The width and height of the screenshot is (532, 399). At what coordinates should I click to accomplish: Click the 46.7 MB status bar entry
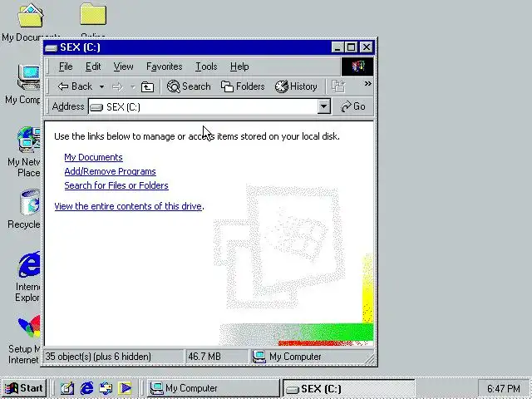[204, 357]
